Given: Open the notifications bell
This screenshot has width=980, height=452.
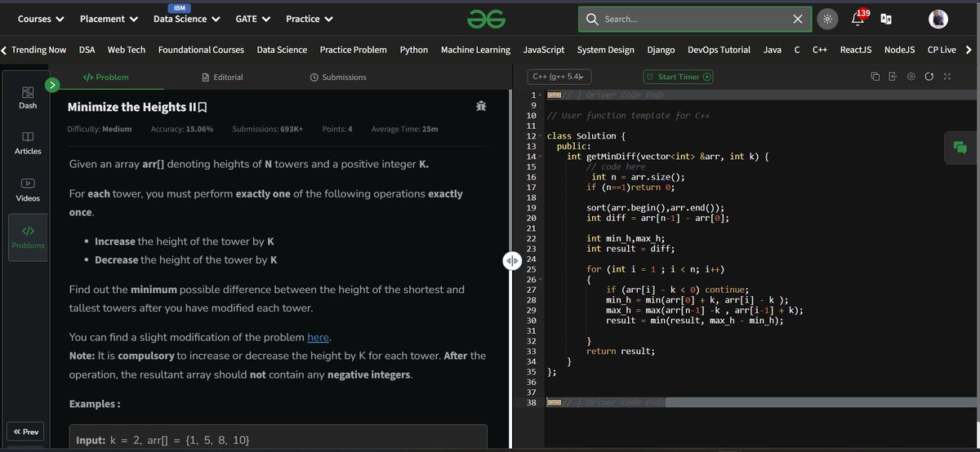Looking at the screenshot, I should pos(858,19).
